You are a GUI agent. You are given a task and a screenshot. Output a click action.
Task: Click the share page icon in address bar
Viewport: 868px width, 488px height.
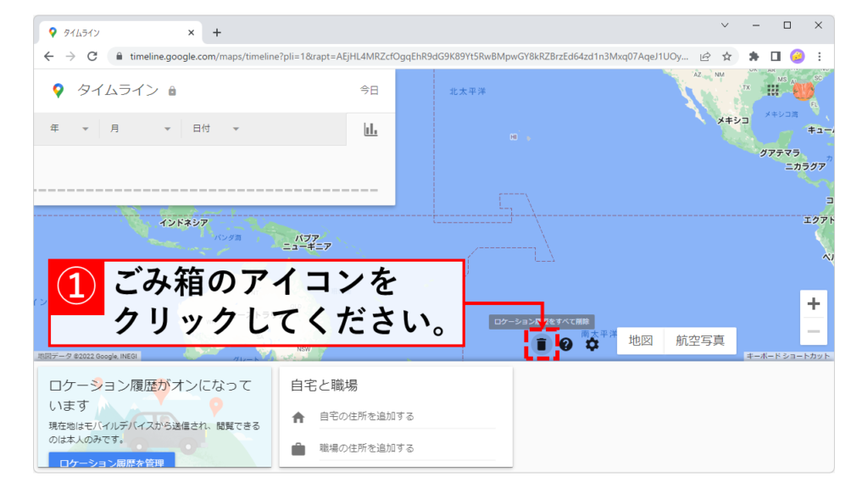(x=704, y=56)
